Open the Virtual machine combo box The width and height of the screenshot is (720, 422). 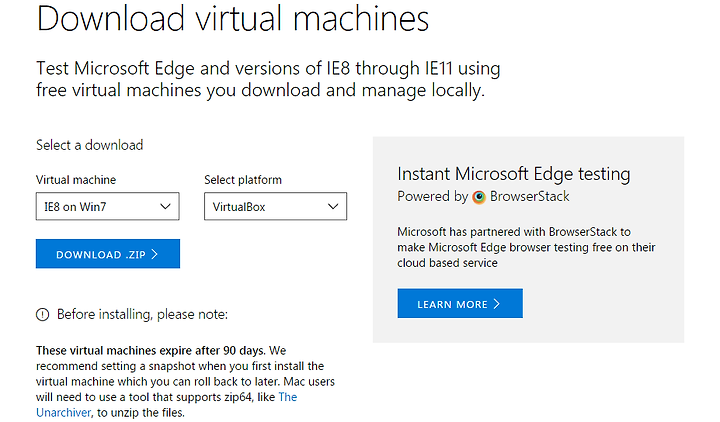click(107, 206)
